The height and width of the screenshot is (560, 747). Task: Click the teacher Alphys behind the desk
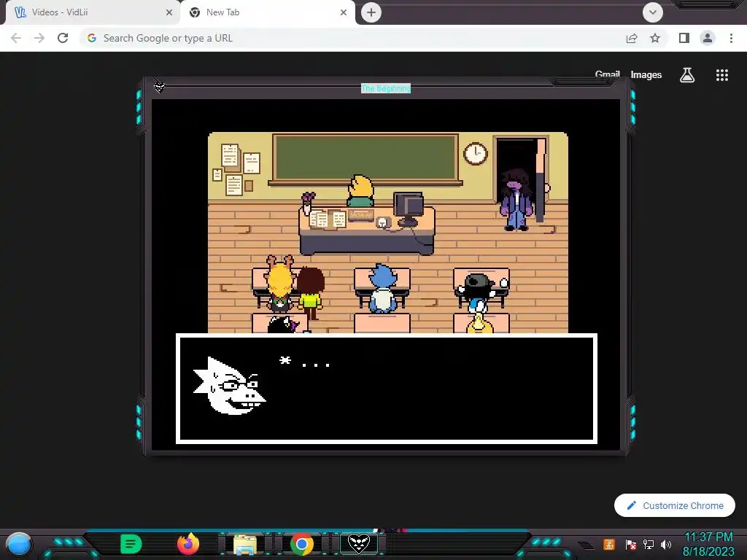pyautogui.click(x=360, y=190)
